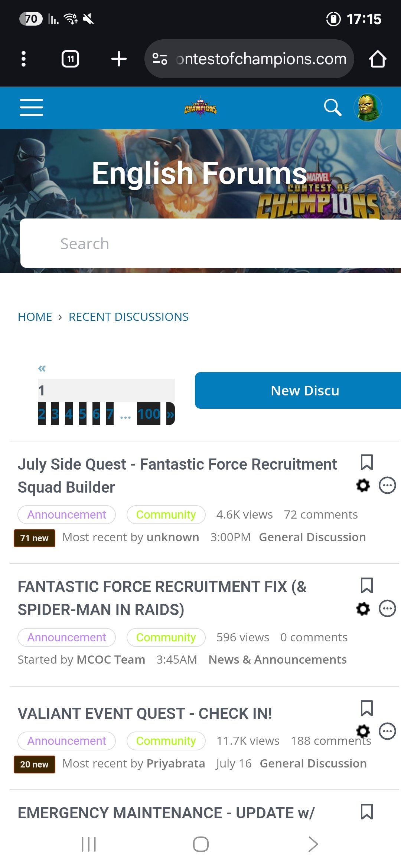Bookmark the EMERGENCY MAINTENANCE discussion
Image resolution: width=401 pixels, height=868 pixels.
point(367,812)
